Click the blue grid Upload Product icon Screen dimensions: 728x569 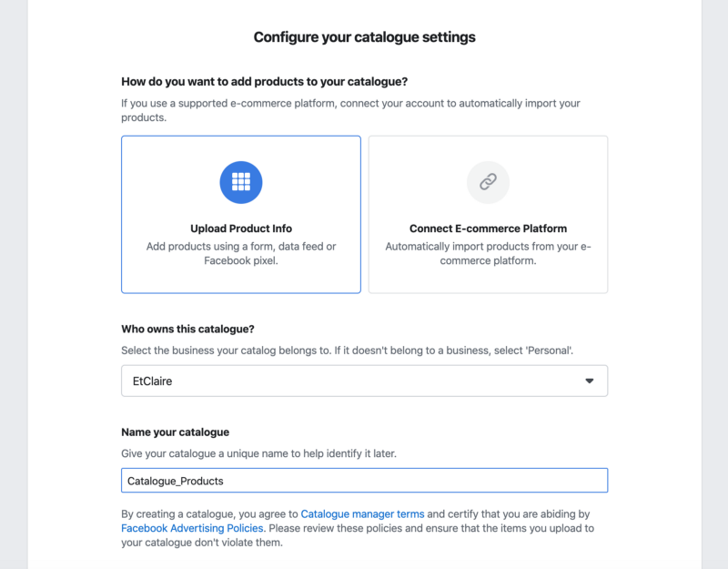(241, 182)
